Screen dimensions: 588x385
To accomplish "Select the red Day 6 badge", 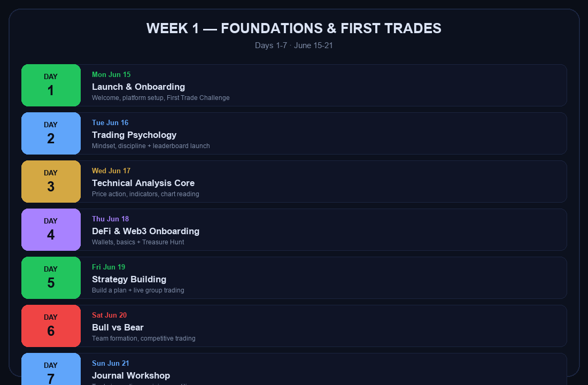I will coord(51,326).
